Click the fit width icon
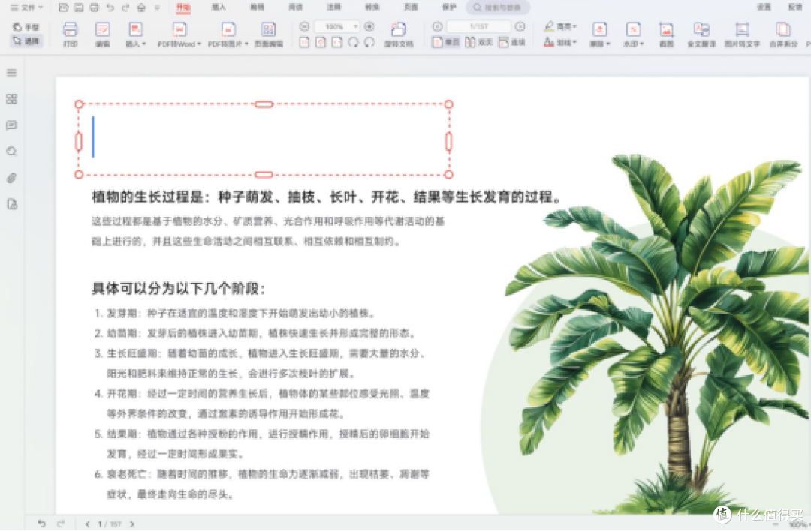Screen dimensions: 811x532 pos(336,42)
